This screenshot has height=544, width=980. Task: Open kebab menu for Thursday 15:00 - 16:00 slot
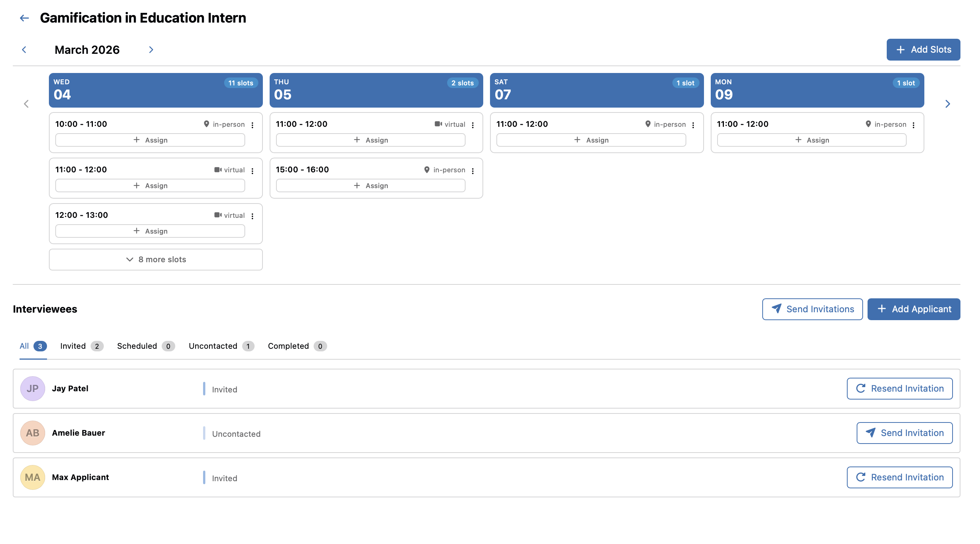(x=473, y=171)
